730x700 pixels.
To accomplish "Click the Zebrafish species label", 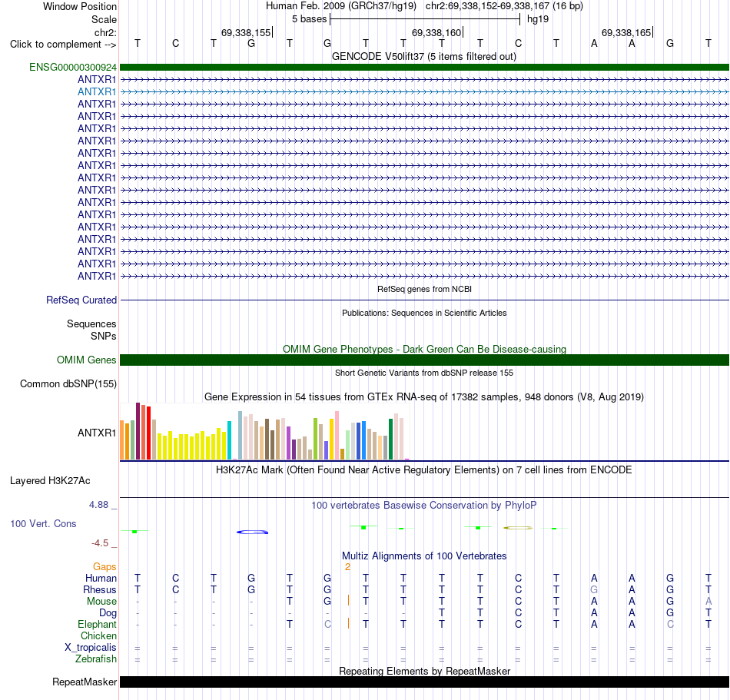I will point(96,659).
